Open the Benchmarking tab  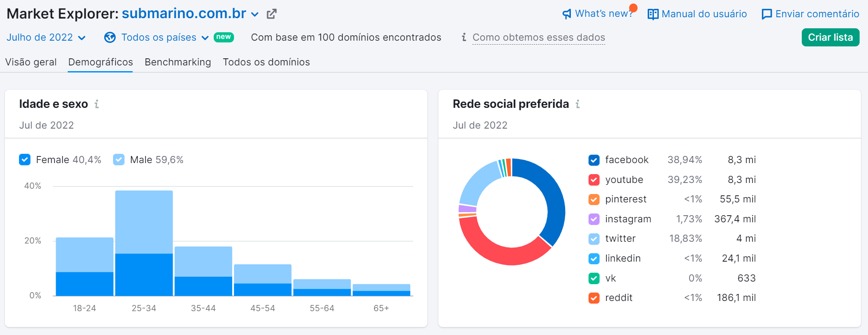[x=178, y=62]
